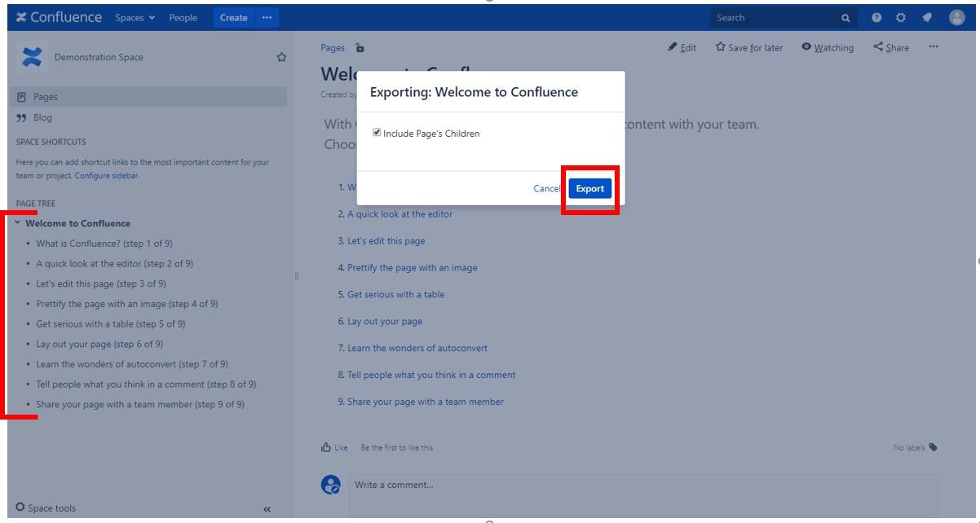Open link 7 Learn the wonders of autoconvert

click(x=417, y=349)
